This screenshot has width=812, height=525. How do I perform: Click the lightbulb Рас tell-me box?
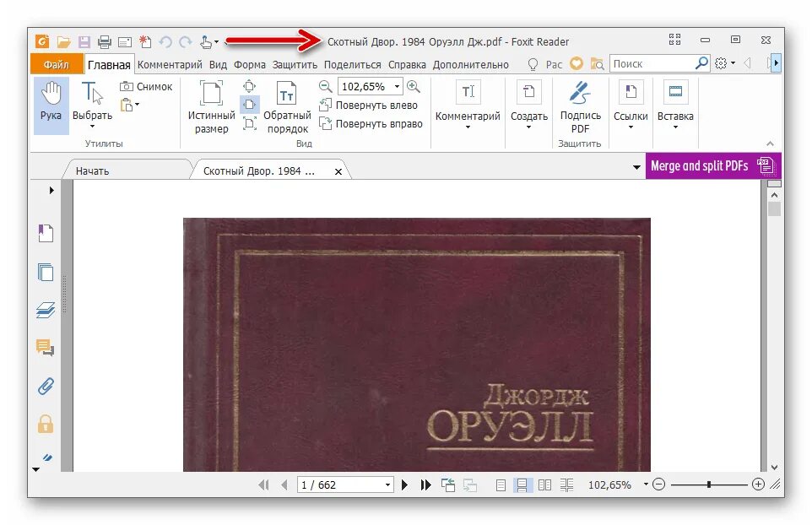(544, 64)
